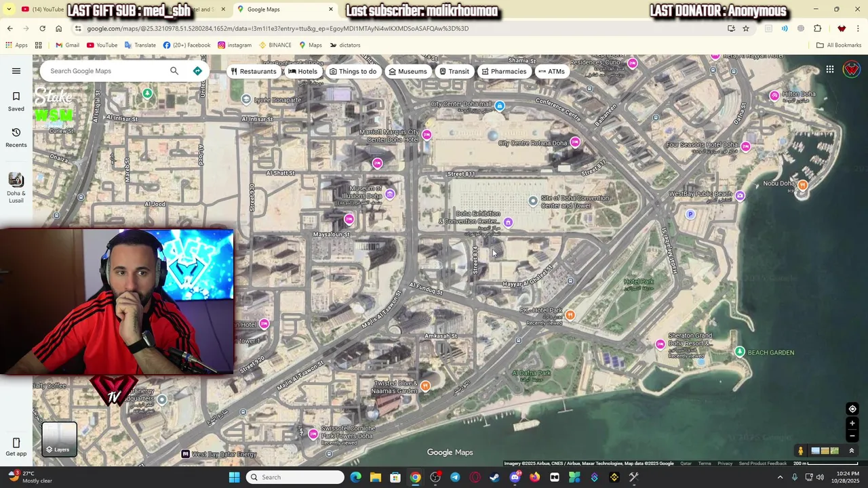Open the BINANCE bookmark
Image resolution: width=868 pixels, height=488 pixels.
pyautogui.click(x=275, y=45)
